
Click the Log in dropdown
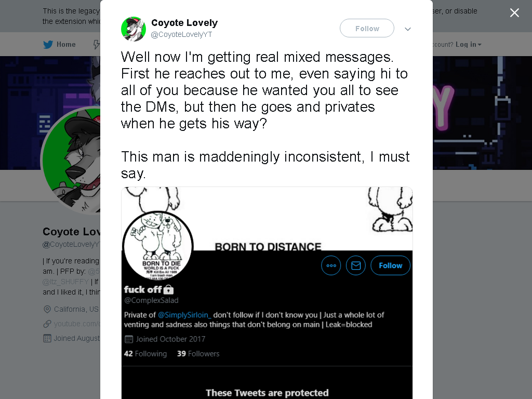pyautogui.click(x=468, y=45)
